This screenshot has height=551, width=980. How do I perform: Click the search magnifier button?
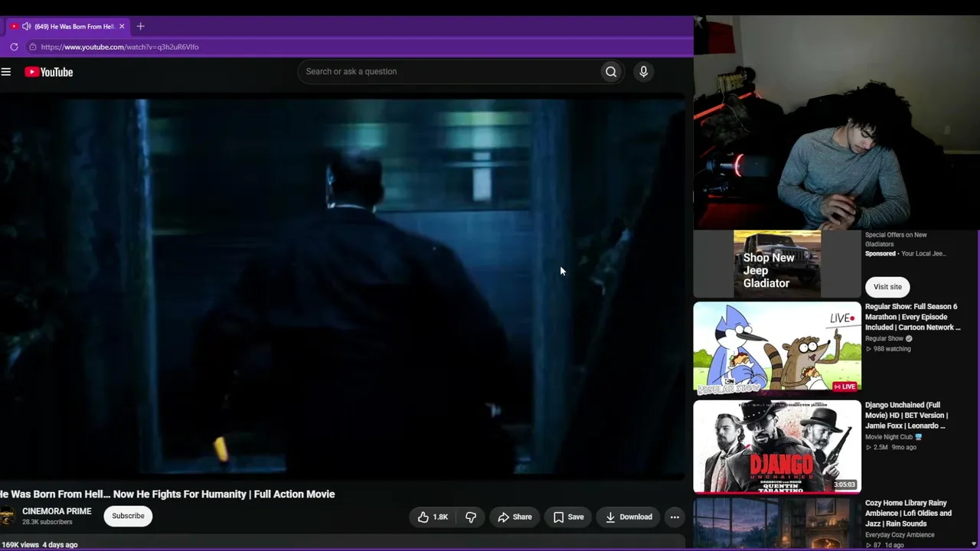point(611,72)
